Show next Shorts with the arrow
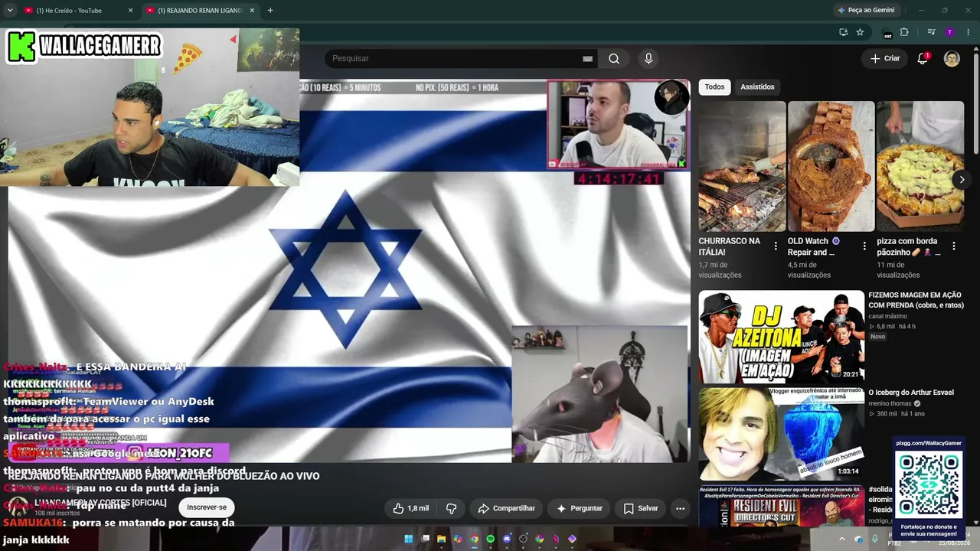The width and height of the screenshot is (980, 551). click(962, 180)
